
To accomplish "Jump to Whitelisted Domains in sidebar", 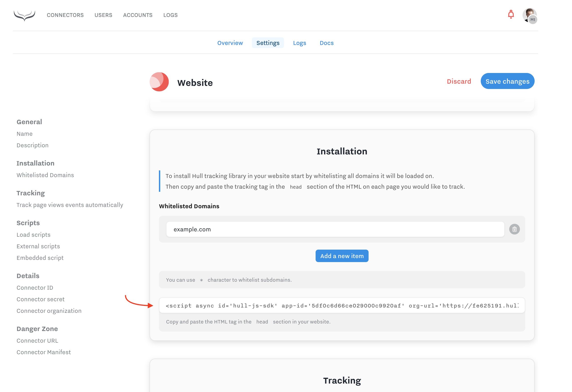I will pos(45,175).
